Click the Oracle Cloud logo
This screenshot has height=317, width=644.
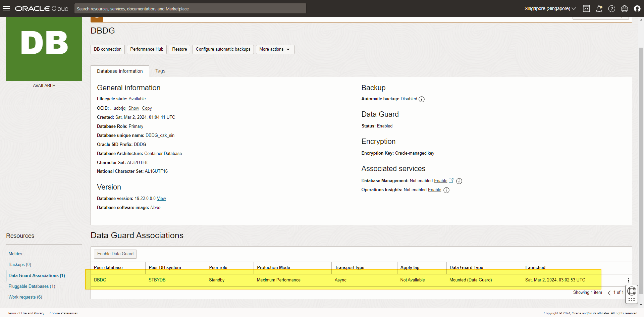point(42,8)
